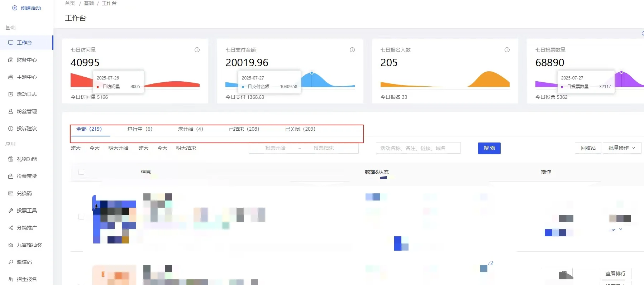644x285 pixels.
Task: Click the 投诉建议 info icon
Action: (x=11, y=129)
